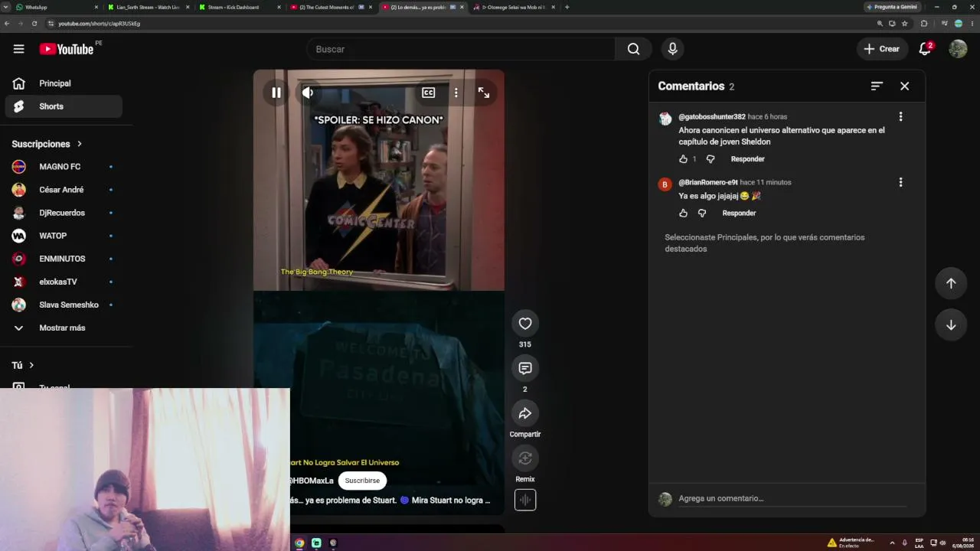This screenshot has width=980, height=551.
Task: Open the taskbar clock and date
Action: [x=963, y=543]
